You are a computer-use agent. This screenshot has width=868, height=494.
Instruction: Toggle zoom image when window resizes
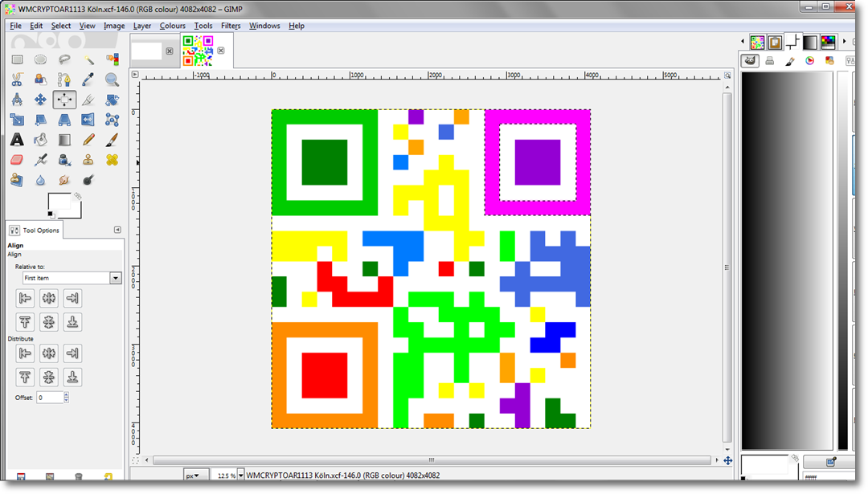[727, 76]
